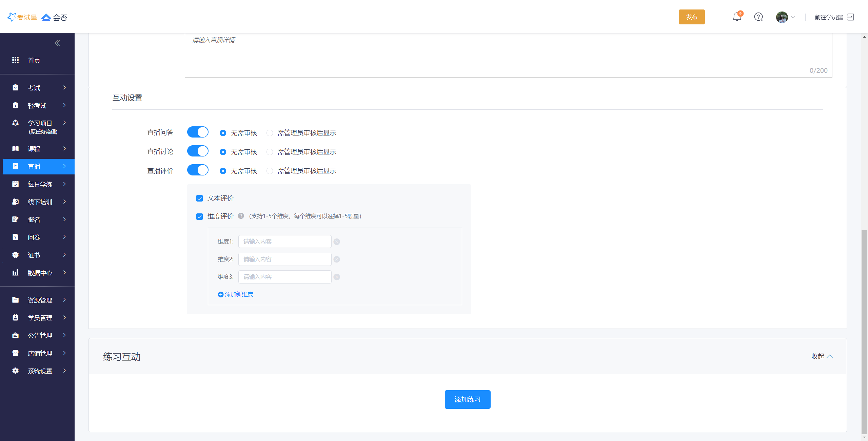Remove 维度1 using its delete icon

tap(336, 241)
